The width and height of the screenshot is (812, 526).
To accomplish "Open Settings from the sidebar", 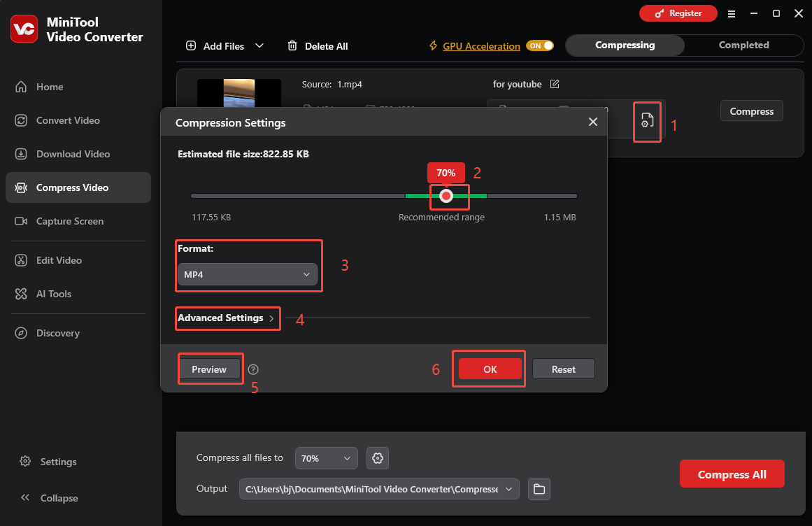I will coord(48,461).
